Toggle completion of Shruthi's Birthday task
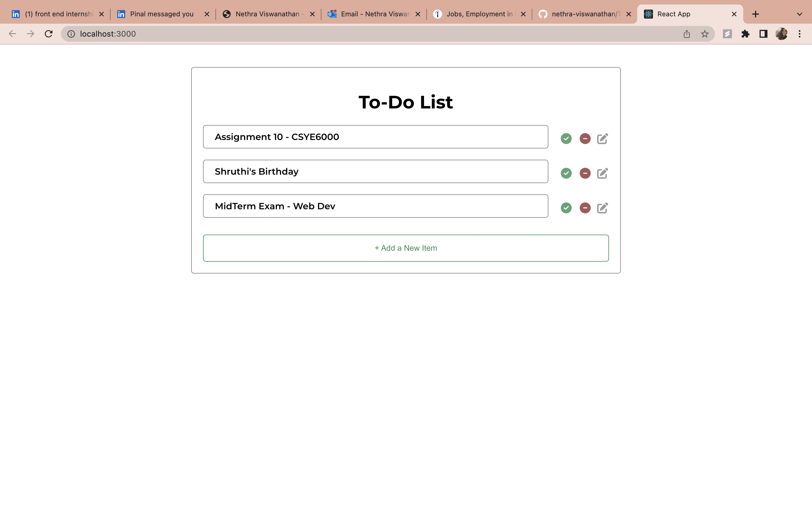 pos(566,173)
